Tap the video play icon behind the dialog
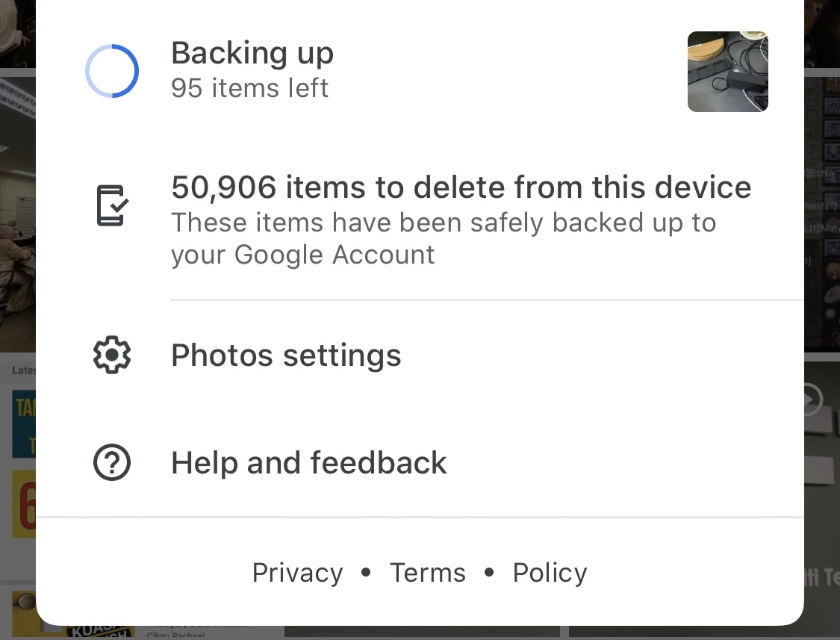Viewport: 840px width, 640px height. point(809,400)
